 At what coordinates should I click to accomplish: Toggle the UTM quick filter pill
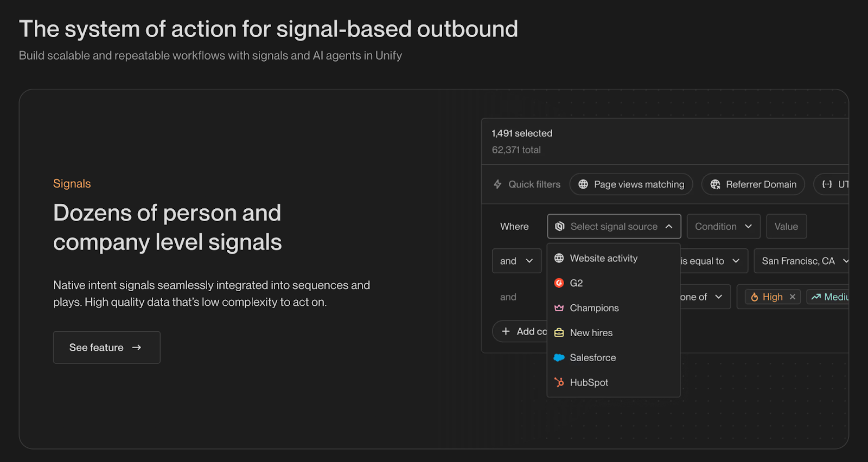[x=839, y=184]
